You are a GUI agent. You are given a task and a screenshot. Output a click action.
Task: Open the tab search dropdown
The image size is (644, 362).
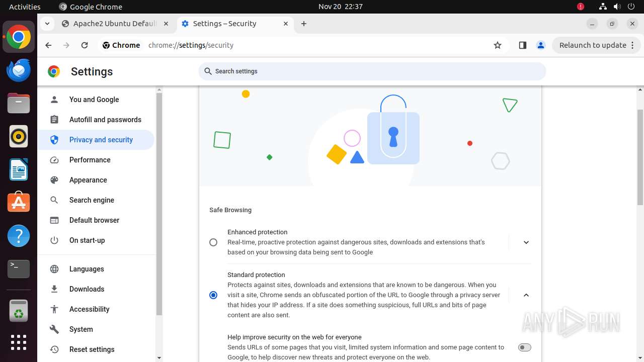(47, 24)
